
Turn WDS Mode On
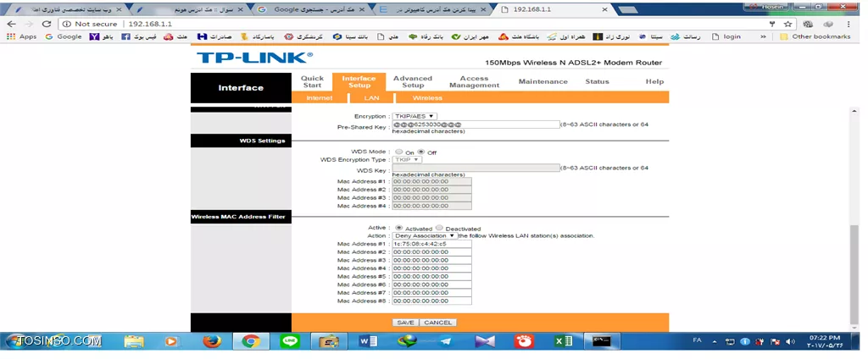(399, 152)
